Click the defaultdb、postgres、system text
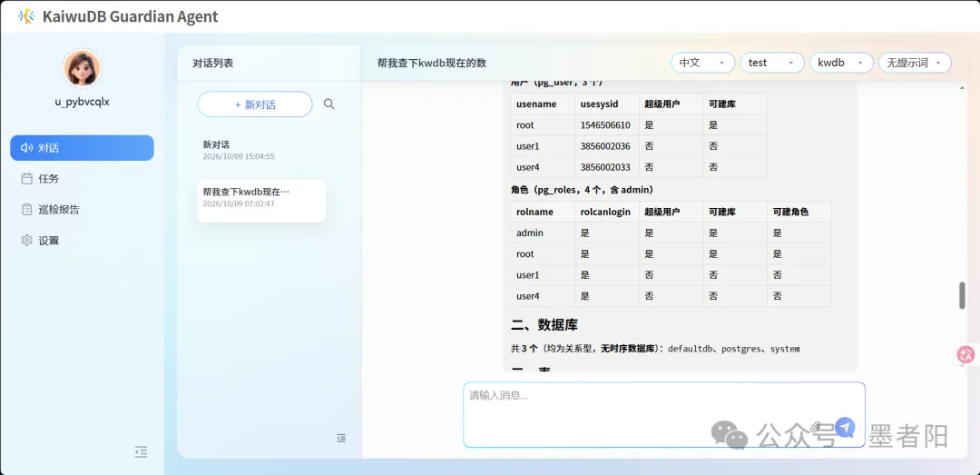The image size is (980, 475). 734,349
